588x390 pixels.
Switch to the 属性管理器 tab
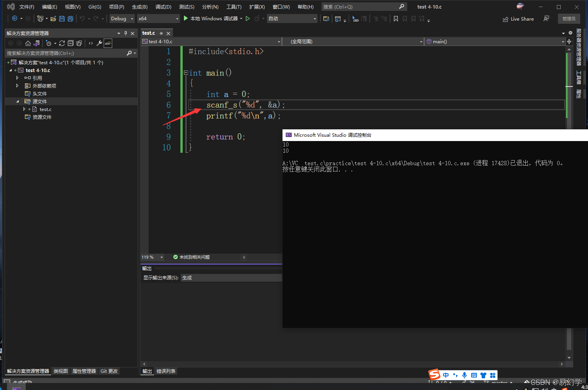[84, 371]
